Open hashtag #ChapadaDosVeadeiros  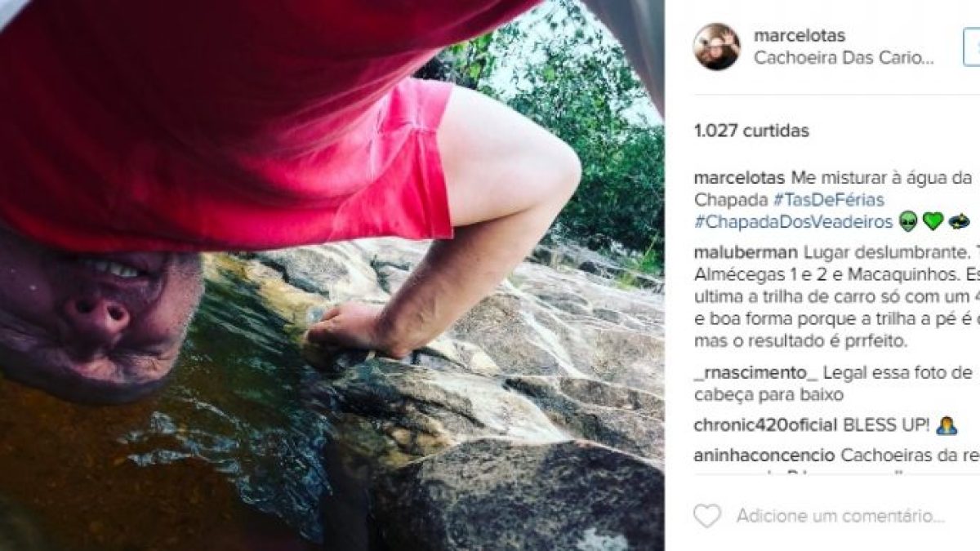[793, 221]
